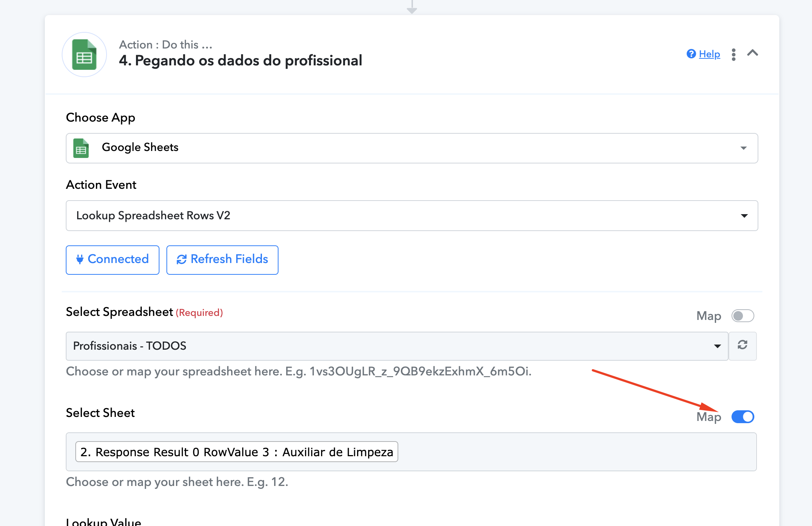Click the blue question mark help icon
Image resolution: width=812 pixels, height=526 pixels.
(x=691, y=54)
